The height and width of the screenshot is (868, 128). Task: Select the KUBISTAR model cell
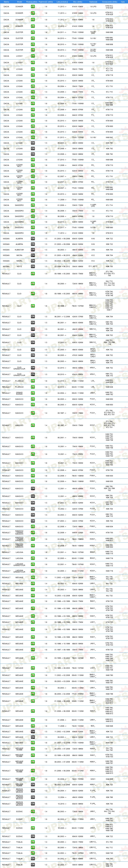click(x=19, y=250)
